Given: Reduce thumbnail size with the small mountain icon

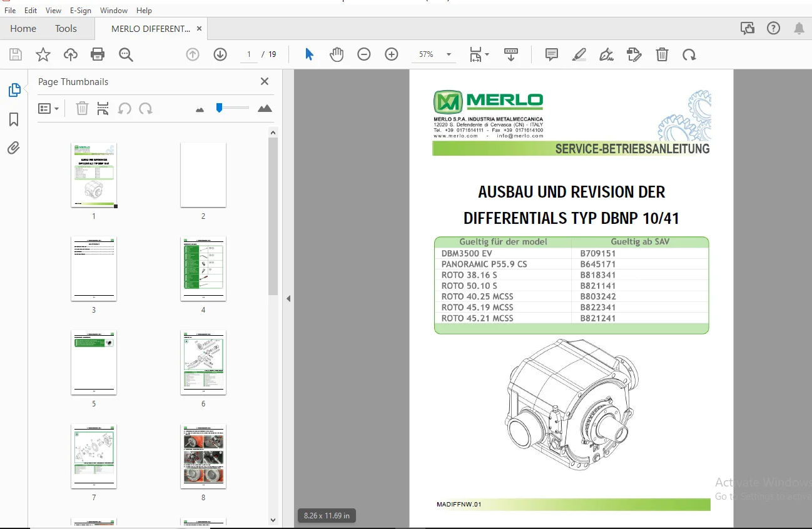Looking at the screenshot, I should (x=200, y=109).
